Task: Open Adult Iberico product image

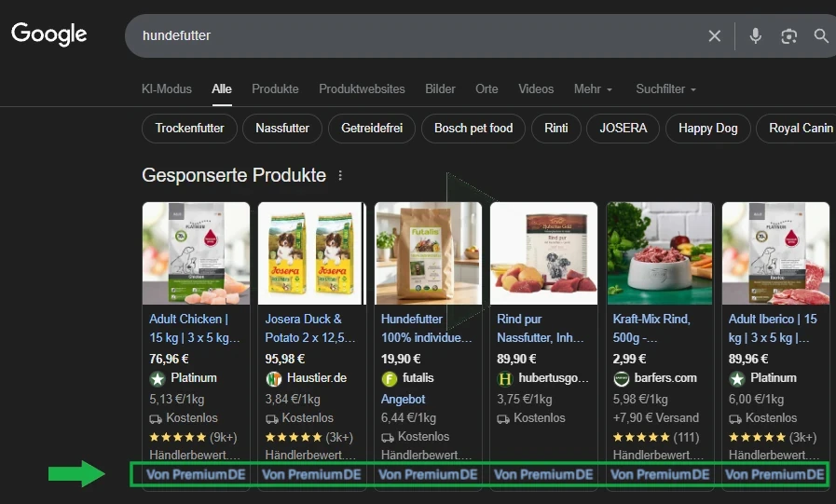Action: pos(775,253)
